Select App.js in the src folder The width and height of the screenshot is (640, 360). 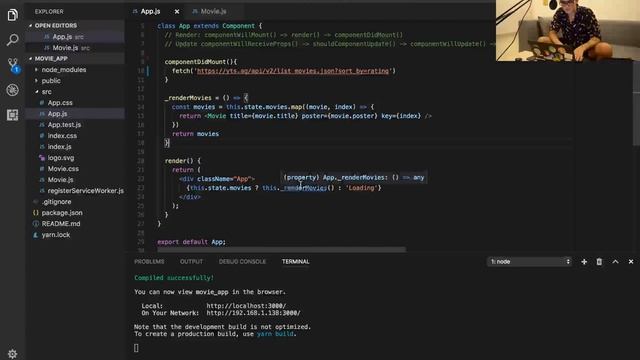[75, 114]
